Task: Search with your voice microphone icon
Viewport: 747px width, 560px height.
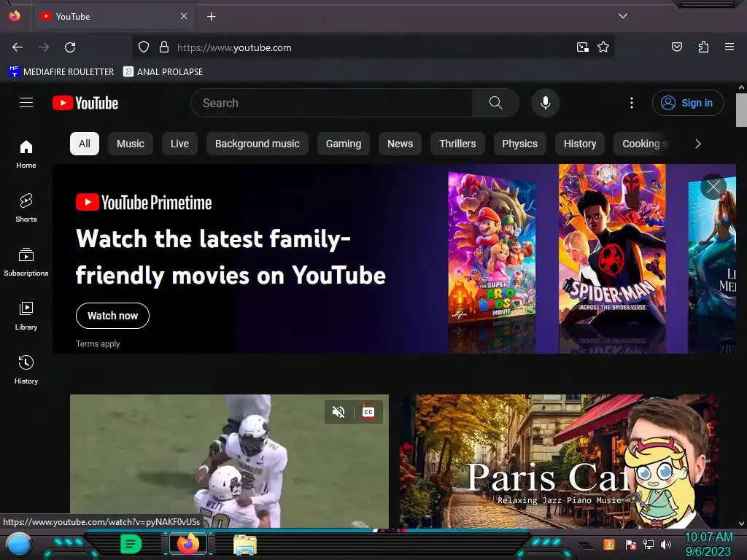Action: pos(546,103)
